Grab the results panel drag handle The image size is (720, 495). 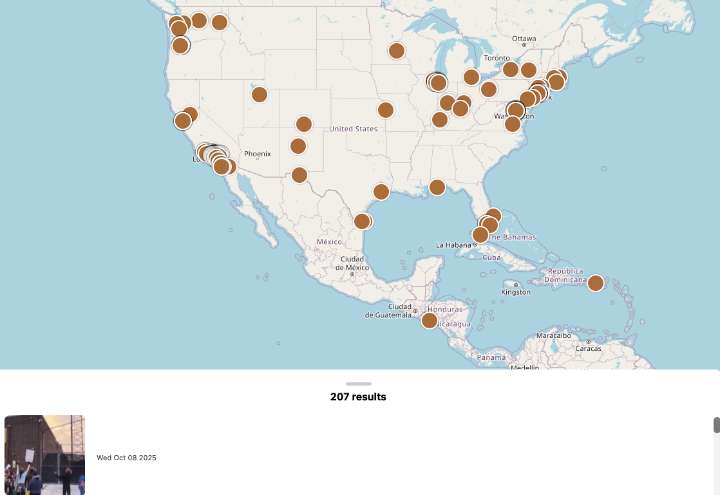(359, 383)
